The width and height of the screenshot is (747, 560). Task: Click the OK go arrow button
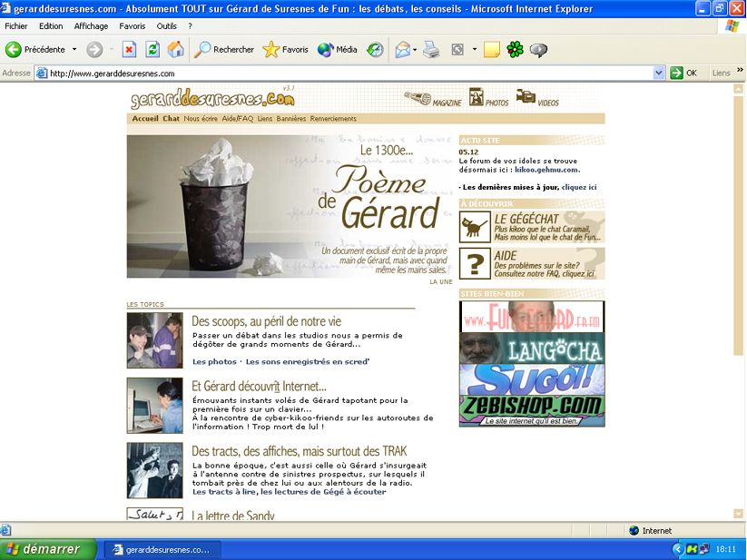coord(683,73)
